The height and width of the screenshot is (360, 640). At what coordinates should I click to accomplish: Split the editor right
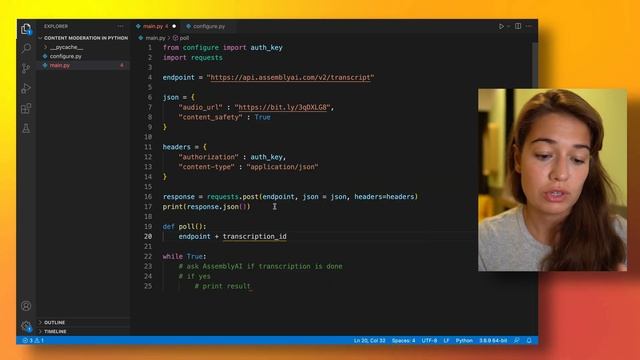pyautogui.click(x=518, y=26)
